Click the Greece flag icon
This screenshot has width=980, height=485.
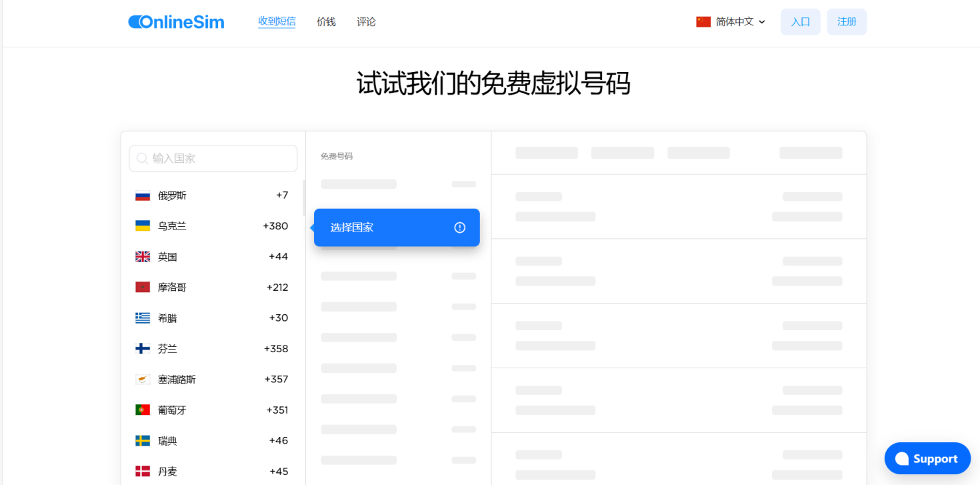click(x=143, y=318)
